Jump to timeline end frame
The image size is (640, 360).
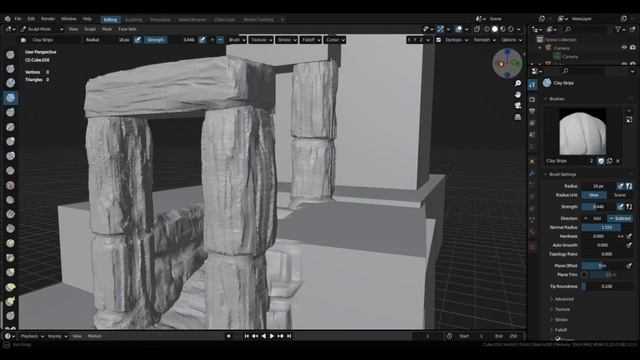[x=289, y=336]
